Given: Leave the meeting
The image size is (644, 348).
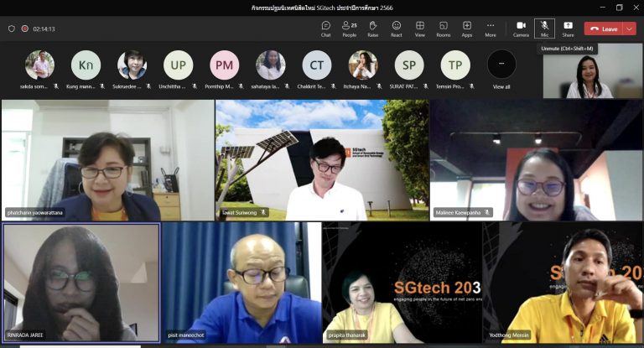Looking at the screenshot, I should tap(604, 29).
